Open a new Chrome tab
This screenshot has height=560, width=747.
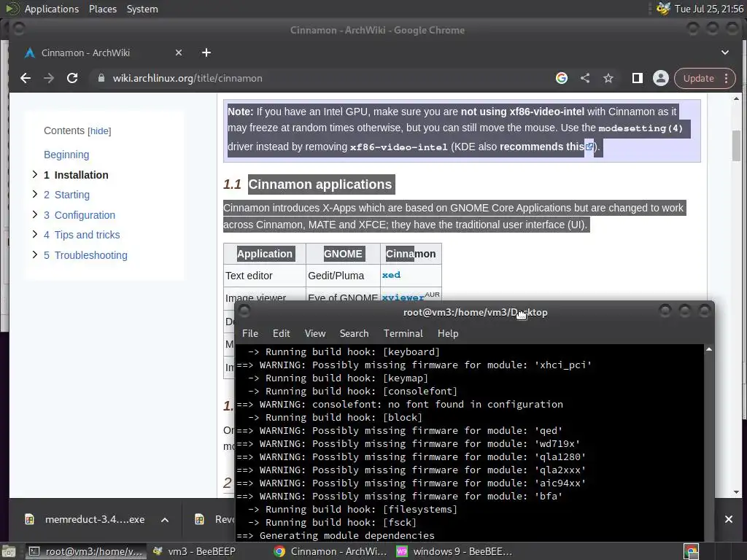[206, 52]
